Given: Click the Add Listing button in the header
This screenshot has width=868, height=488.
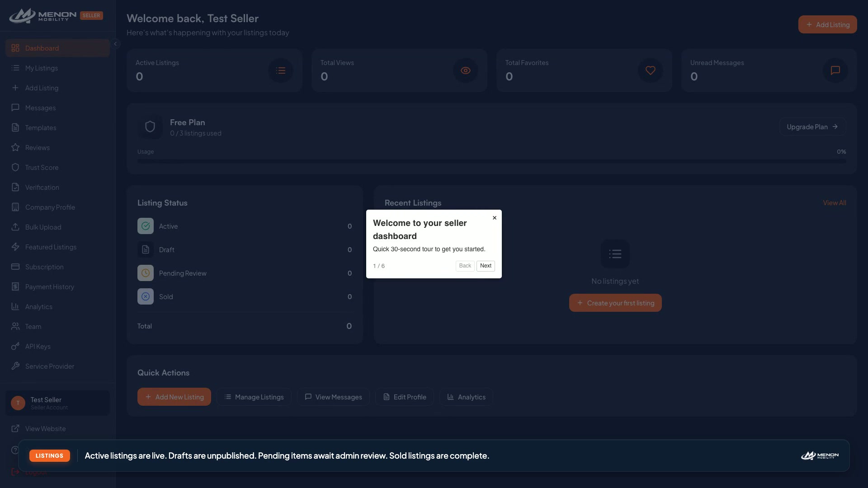Looking at the screenshot, I should click(x=827, y=24).
